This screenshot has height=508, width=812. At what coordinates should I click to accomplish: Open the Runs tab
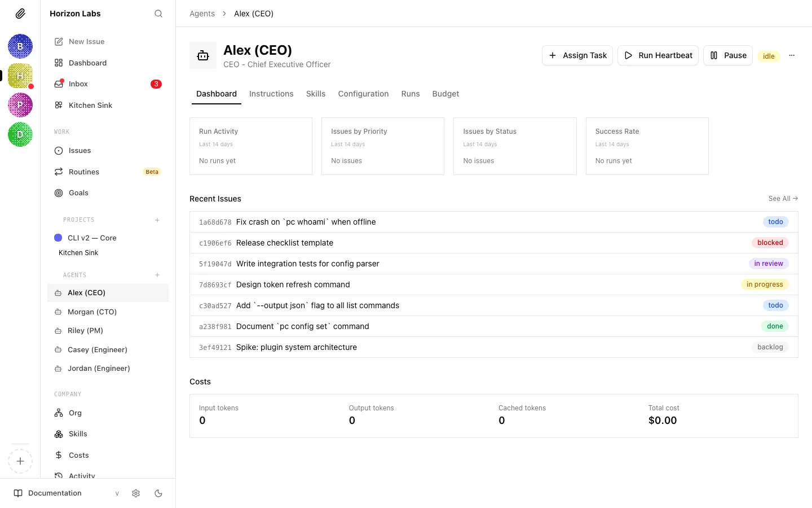click(411, 94)
